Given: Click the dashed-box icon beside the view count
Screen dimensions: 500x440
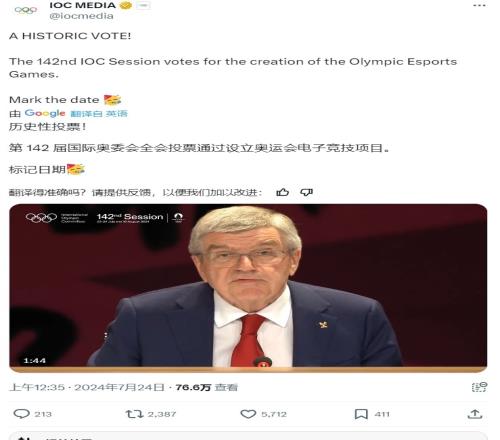Looking at the screenshot, I should click(479, 387).
